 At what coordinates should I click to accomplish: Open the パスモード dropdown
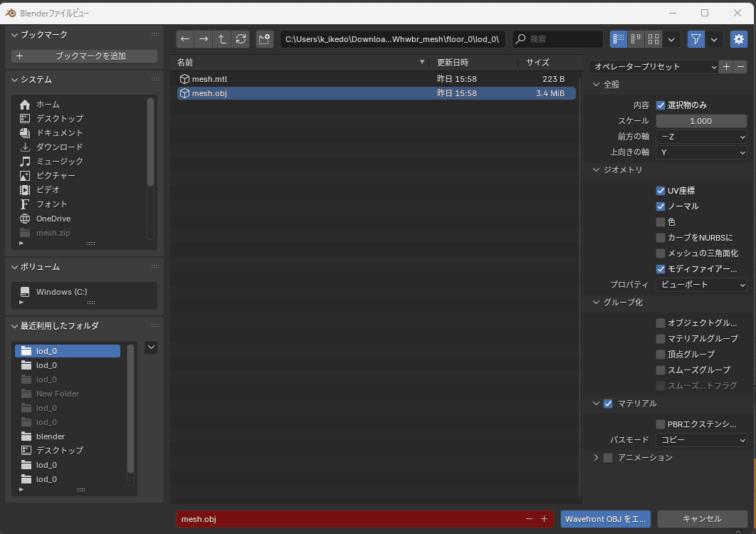pyautogui.click(x=701, y=441)
